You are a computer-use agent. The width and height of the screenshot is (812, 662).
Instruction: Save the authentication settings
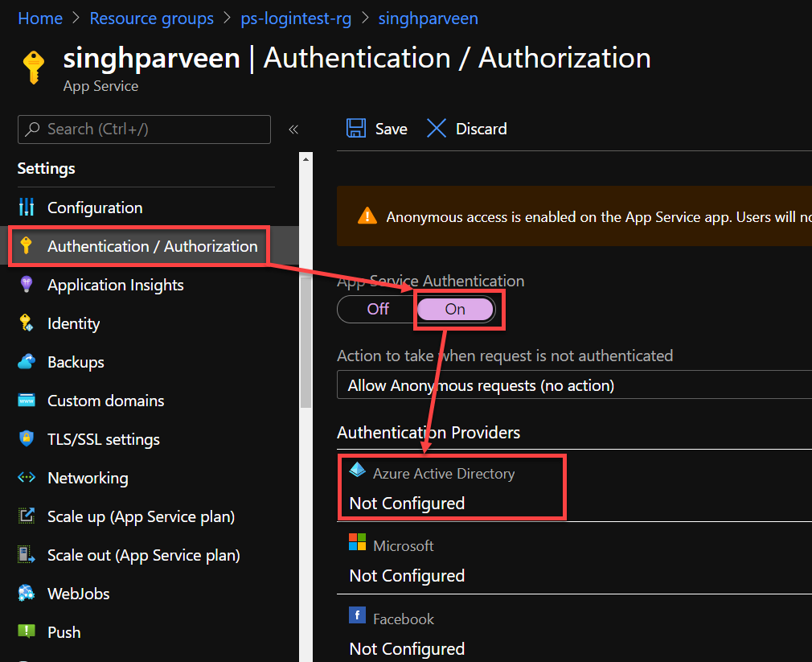(377, 129)
